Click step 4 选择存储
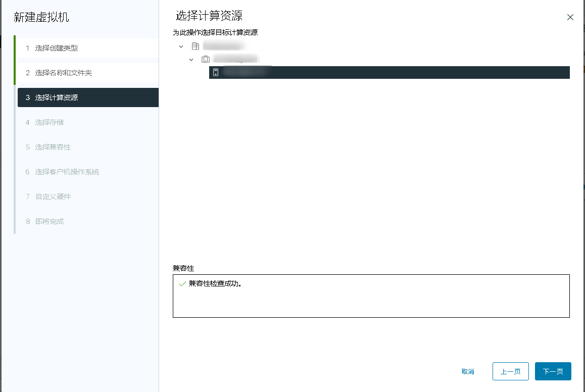This screenshot has width=585, height=392. (x=50, y=122)
